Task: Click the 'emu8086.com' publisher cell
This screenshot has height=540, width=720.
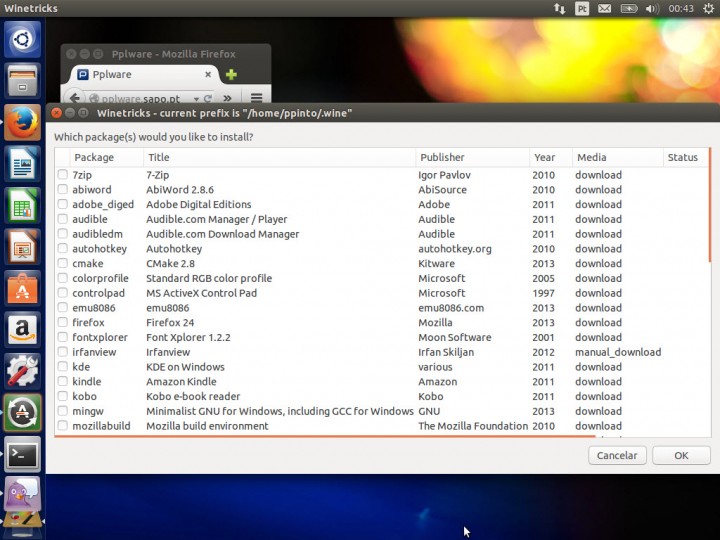Action: [x=451, y=308]
